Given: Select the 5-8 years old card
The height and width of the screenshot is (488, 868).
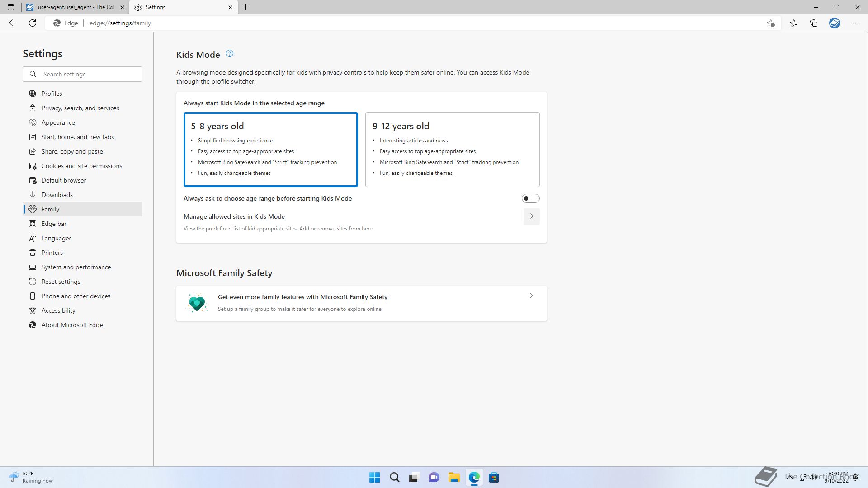Looking at the screenshot, I should point(271,150).
